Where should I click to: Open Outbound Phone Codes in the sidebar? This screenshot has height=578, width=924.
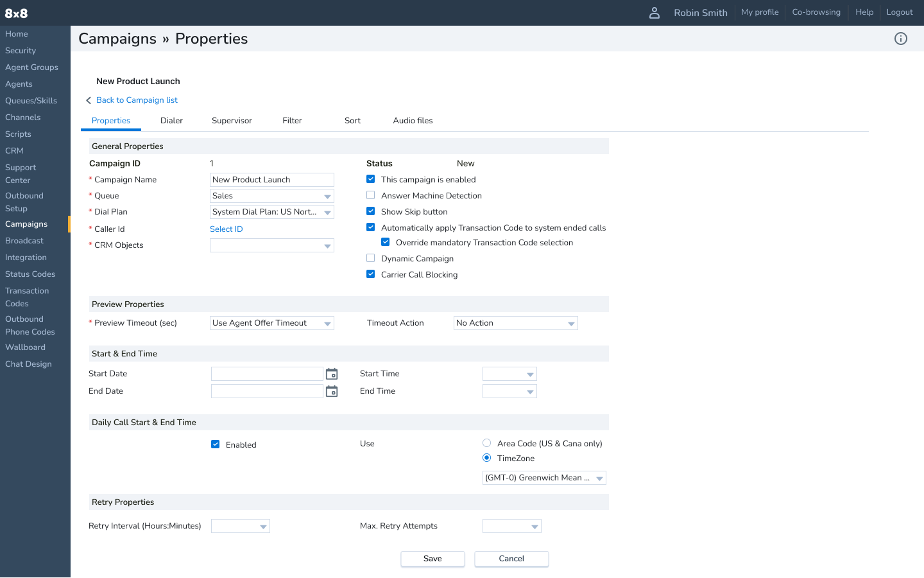point(30,326)
